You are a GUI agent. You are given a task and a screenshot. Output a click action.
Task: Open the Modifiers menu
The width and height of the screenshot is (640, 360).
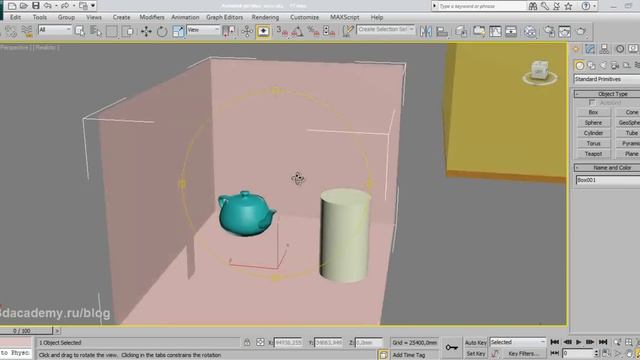(152, 17)
